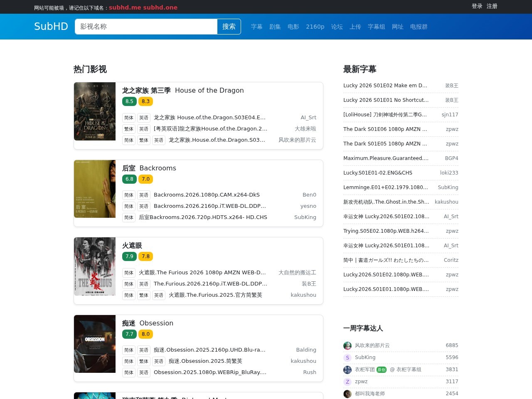Open Lucky 2026 S01E02 Make em subtitle

click(385, 86)
